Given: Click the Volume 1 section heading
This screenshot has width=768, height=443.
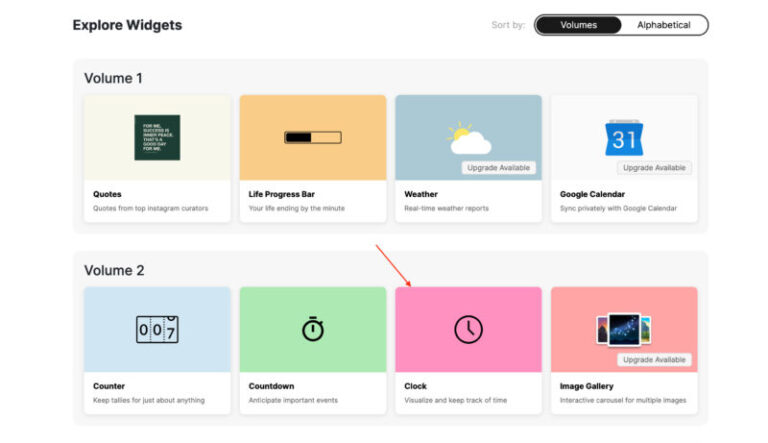Looking at the screenshot, I should coord(114,78).
